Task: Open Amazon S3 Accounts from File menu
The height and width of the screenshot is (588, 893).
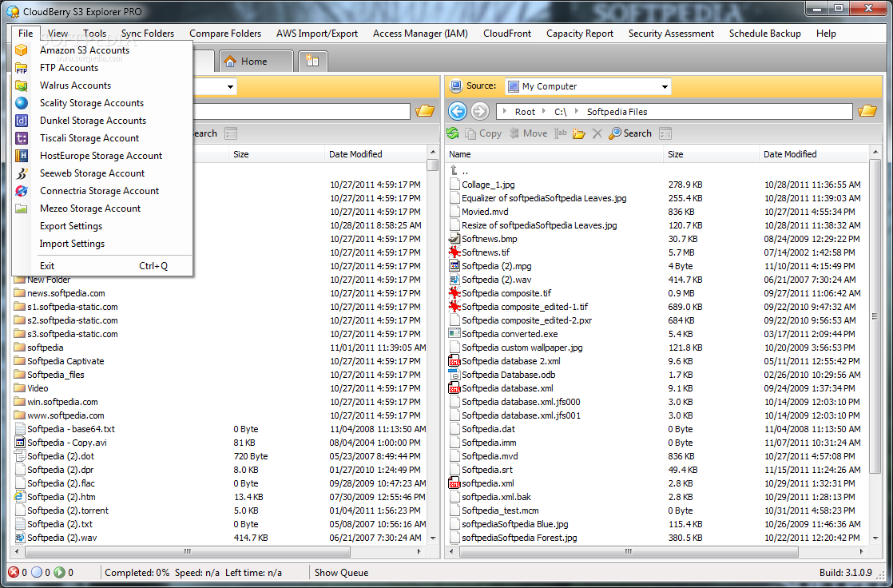Action: pos(85,50)
